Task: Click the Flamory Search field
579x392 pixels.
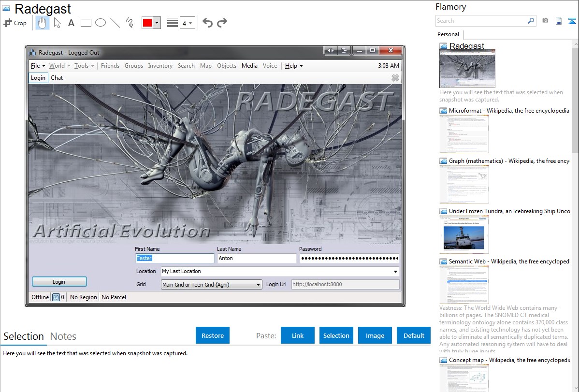Action: (x=481, y=21)
